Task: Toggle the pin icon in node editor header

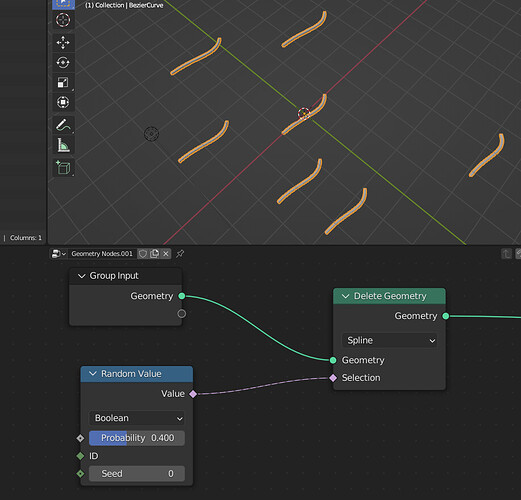Action: [180, 254]
